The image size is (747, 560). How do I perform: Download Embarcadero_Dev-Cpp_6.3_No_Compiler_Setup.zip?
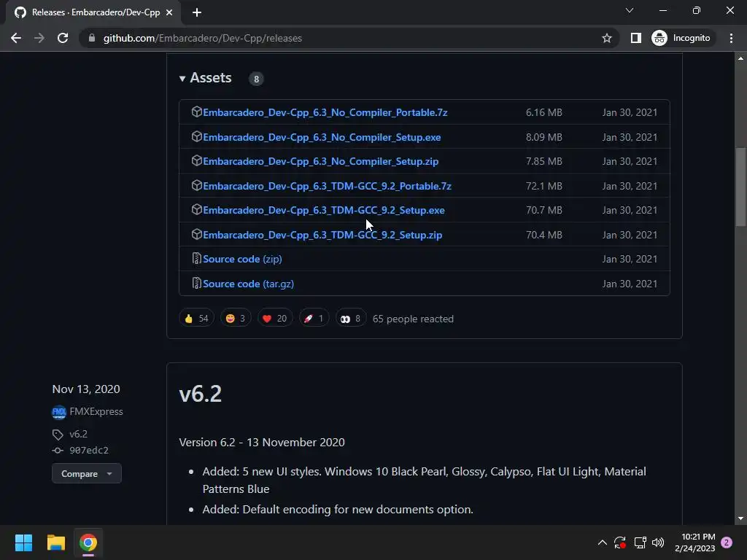pos(321,161)
